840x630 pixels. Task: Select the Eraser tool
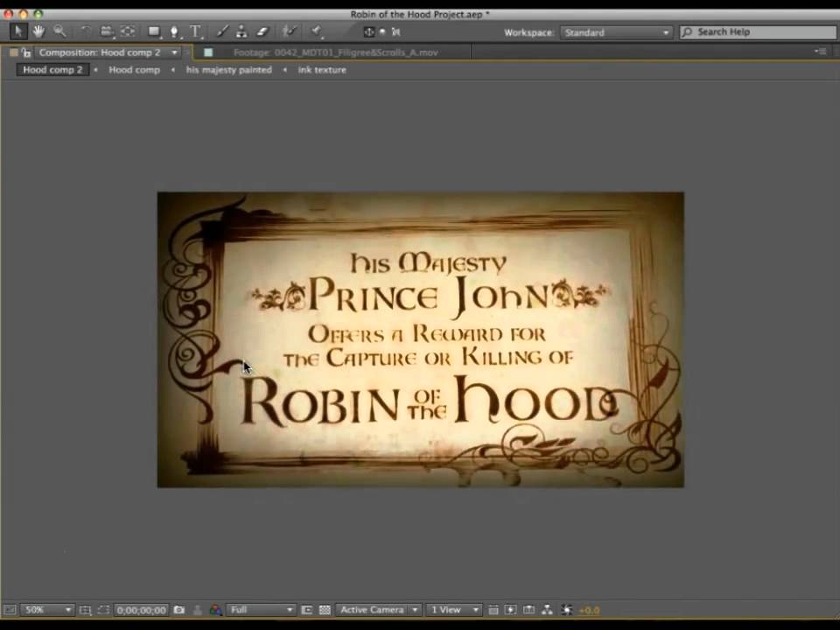click(x=262, y=31)
